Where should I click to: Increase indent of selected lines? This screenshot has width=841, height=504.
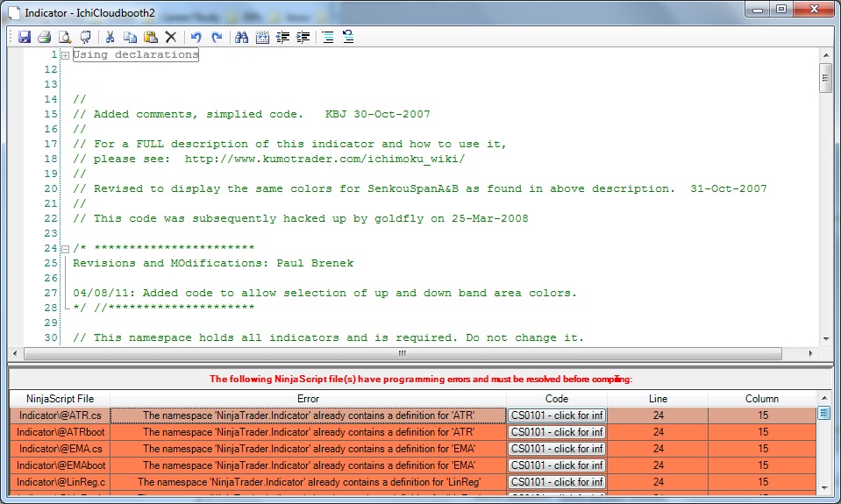[x=303, y=37]
